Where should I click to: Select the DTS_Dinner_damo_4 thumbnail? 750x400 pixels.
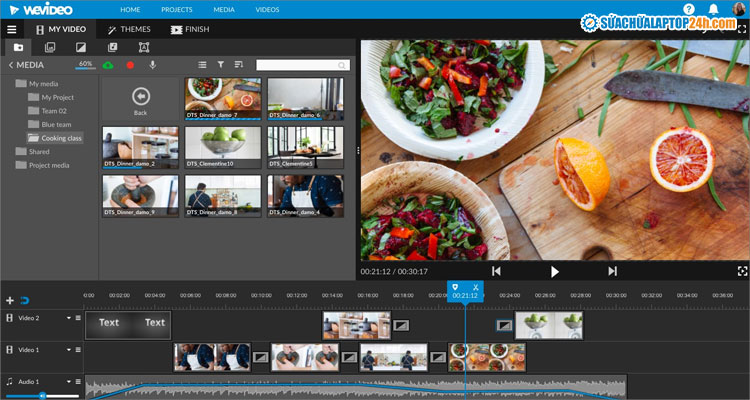click(305, 196)
